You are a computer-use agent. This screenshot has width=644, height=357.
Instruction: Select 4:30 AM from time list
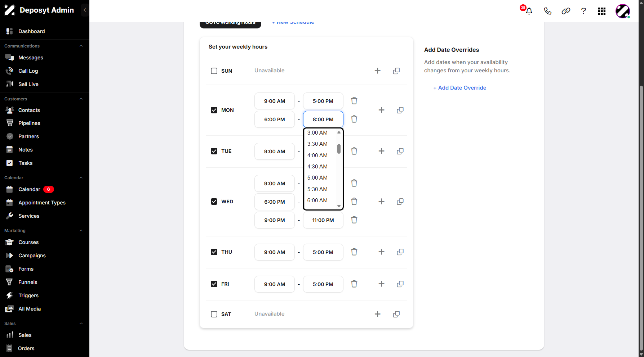317,167
